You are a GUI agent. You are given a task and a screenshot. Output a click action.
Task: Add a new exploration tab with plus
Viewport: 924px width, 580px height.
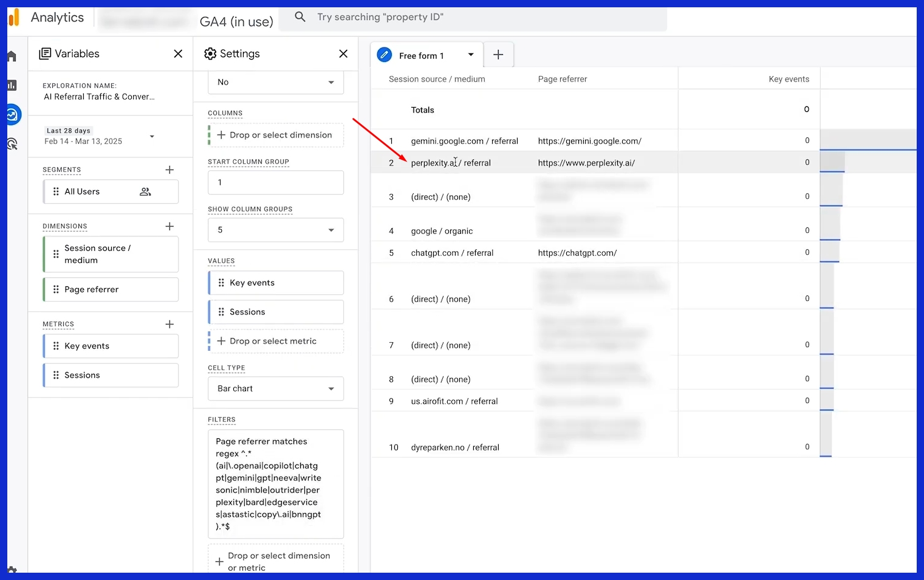(x=498, y=55)
